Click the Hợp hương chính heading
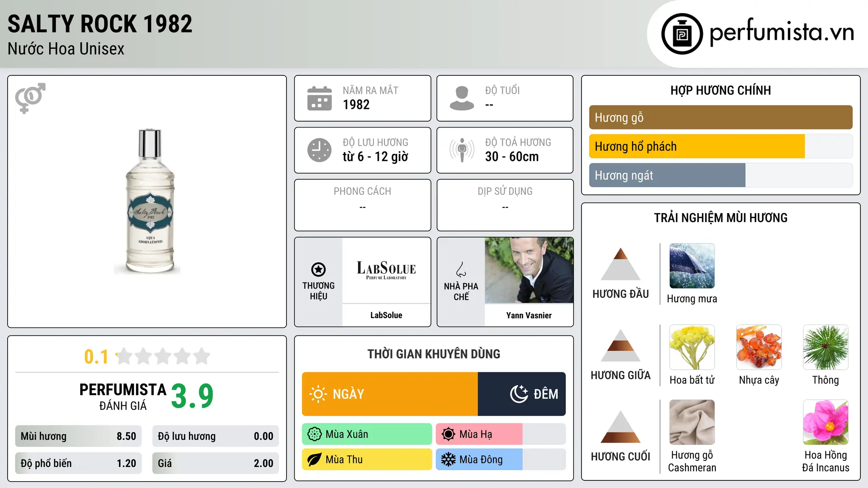The image size is (868, 488). point(721,91)
